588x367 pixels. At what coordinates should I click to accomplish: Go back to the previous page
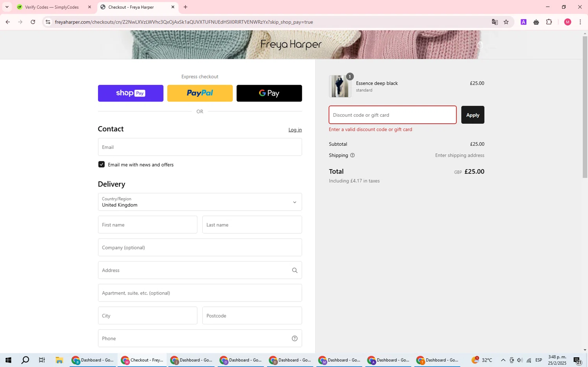point(7,22)
